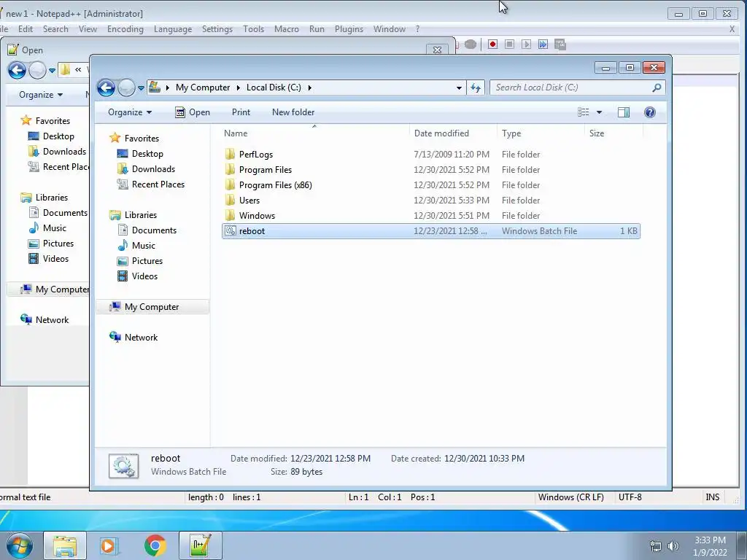This screenshot has width=747, height=560.
Task: Click New folder in command bar
Action: 293,112
